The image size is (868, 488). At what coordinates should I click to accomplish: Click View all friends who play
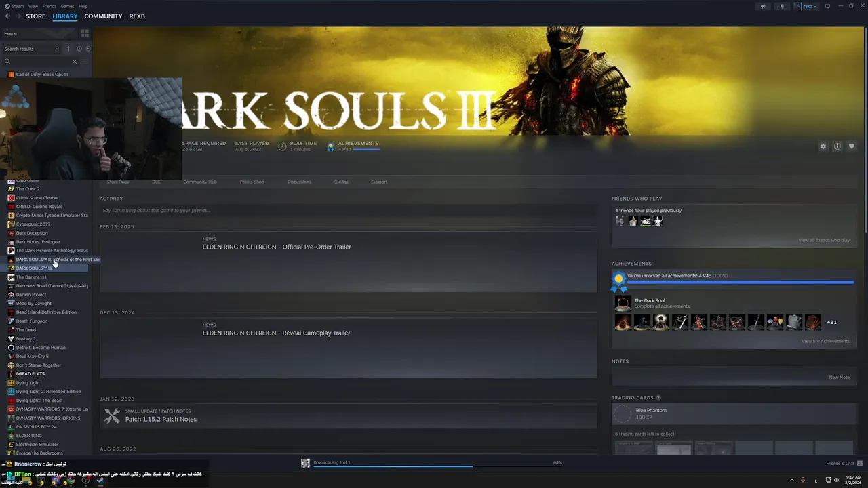point(824,240)
